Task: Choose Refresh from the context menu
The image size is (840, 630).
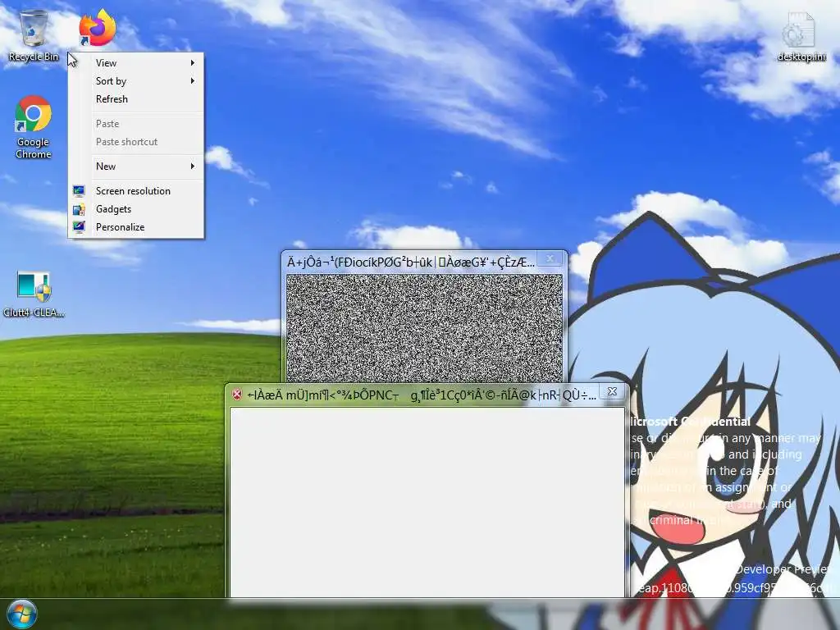Action: click(x=135, y=99)
